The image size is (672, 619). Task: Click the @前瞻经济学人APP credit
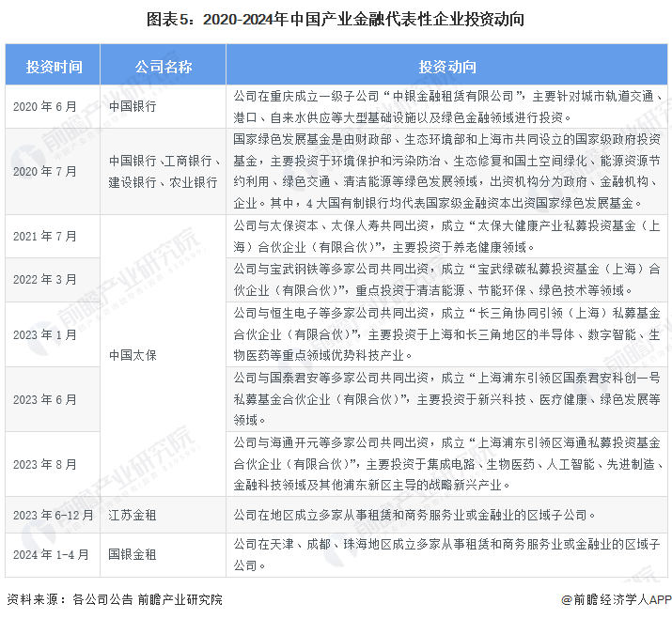click(x=617, y=599)
